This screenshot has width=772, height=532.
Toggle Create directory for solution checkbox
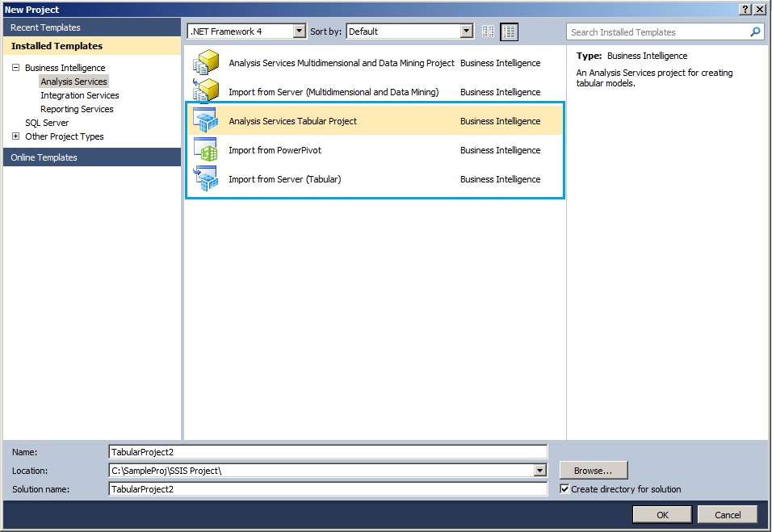(564, 488)
